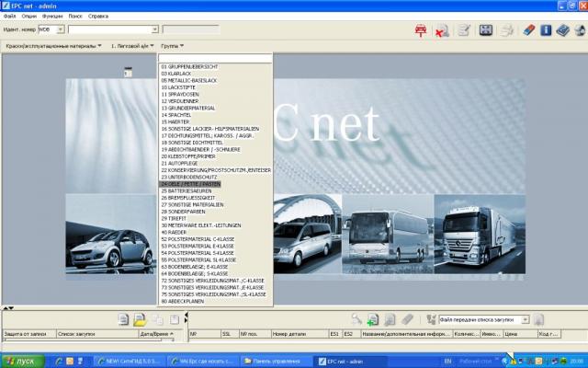The width and height of the screenshot is (588, 368).
Task: Click the EN language indicator in taskbar
Action: pyautogui.click(x=447, y=362)
